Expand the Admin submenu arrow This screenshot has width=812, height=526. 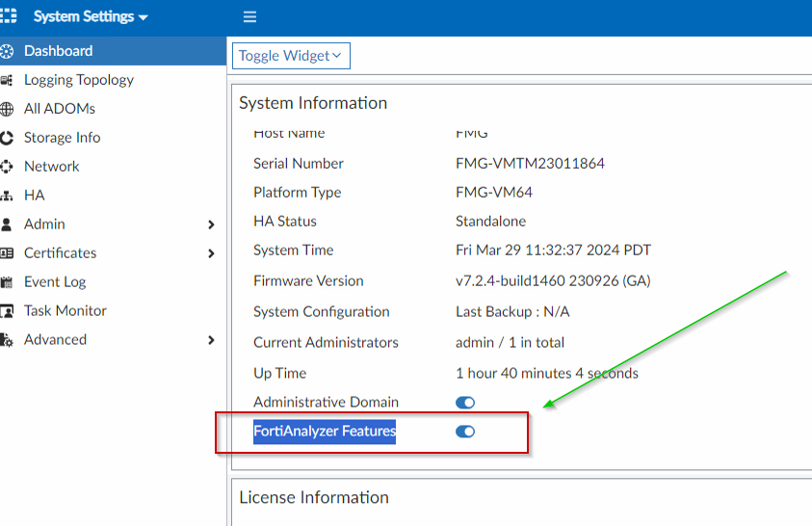tap(211, 224)
